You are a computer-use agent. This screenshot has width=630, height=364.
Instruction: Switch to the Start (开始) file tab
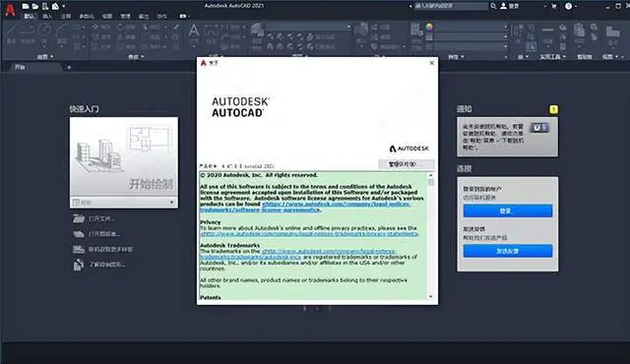click(x=20, y=67)
